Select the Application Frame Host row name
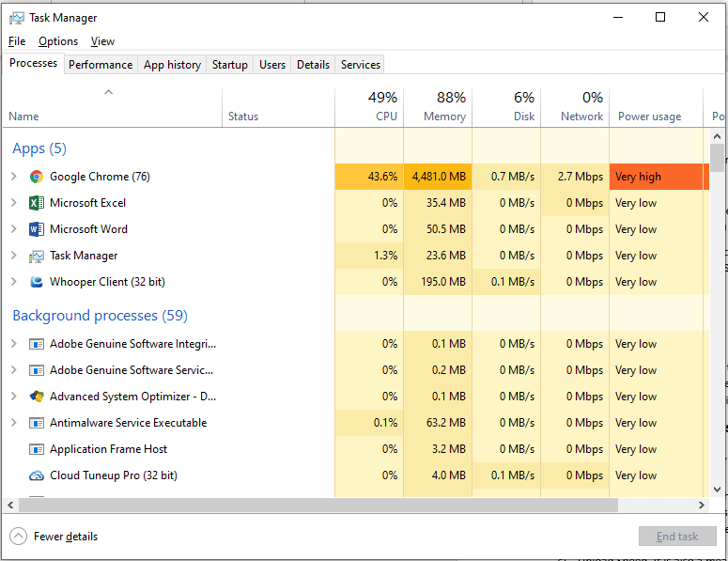The width and height of the screenshot is (728, 561). [108, 449]
